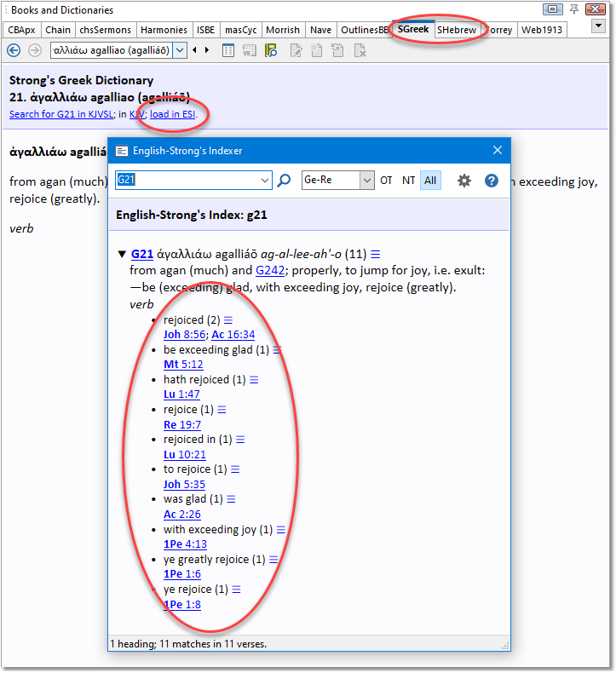This screenshot has height=673, width=616.
Task: Collapse the G21 entry triangle
Action: 122,255
